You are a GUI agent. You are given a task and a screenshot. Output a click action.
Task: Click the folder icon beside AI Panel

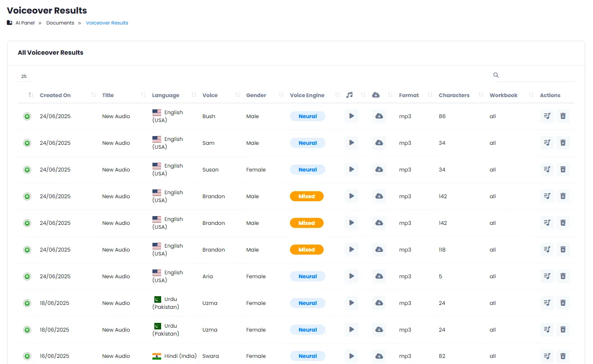pyautogui.click(x=10, y=23)
